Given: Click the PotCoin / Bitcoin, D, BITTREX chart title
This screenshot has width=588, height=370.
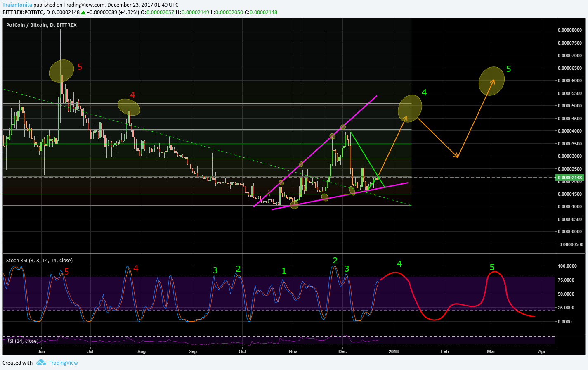Looking at the screenshot, I should [x=41, y=25].
